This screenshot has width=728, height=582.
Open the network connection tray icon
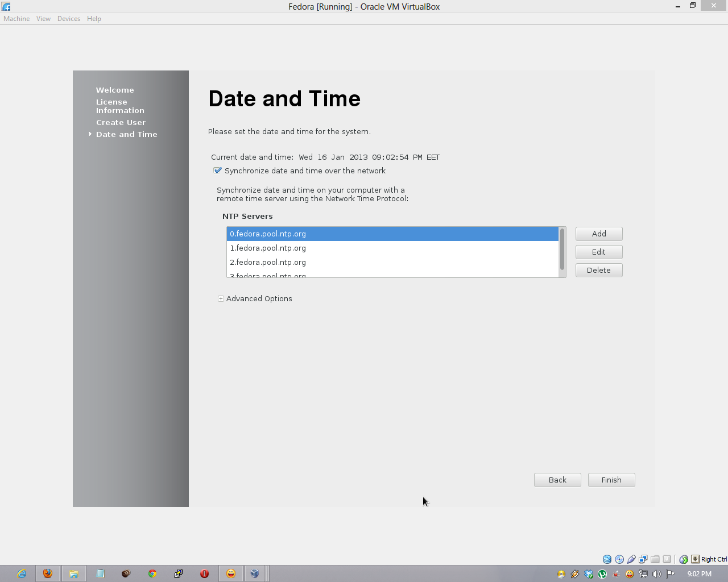tap(643, 574)
